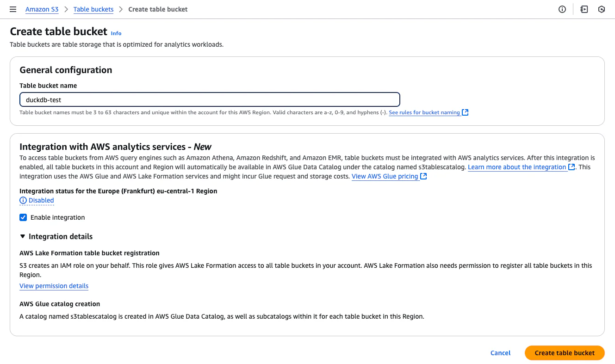This screenshot has width=615, height=364.
Task: Open View permission details link
Action: 54,286
